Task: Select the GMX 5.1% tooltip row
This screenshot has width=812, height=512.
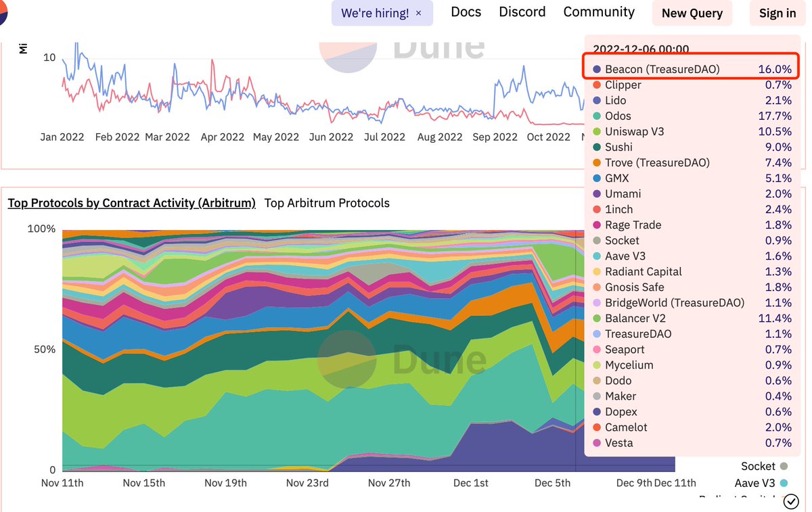Action: coord(692,178)
